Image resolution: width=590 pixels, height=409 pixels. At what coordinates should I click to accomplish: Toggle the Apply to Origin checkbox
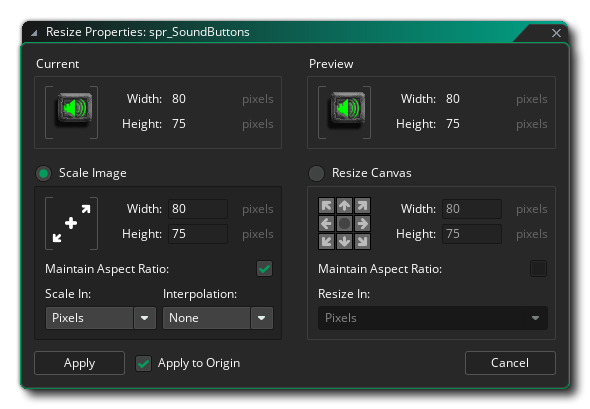click(143, 363)
